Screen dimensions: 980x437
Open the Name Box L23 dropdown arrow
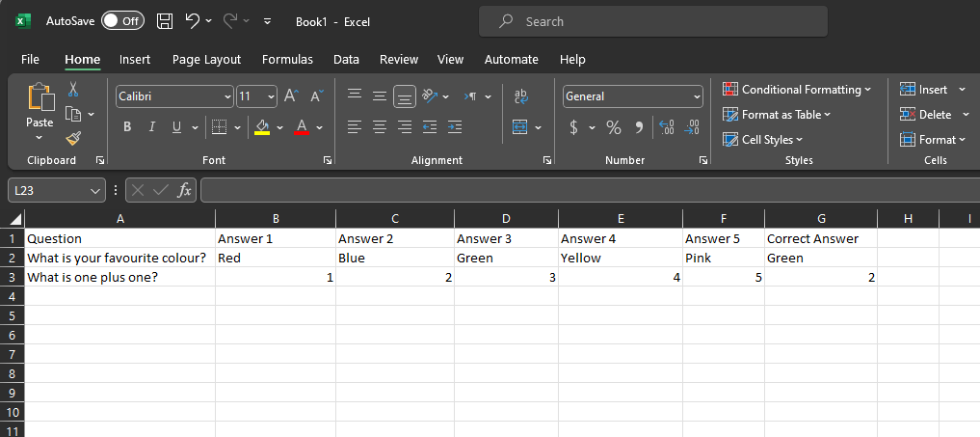pos(95,190)
